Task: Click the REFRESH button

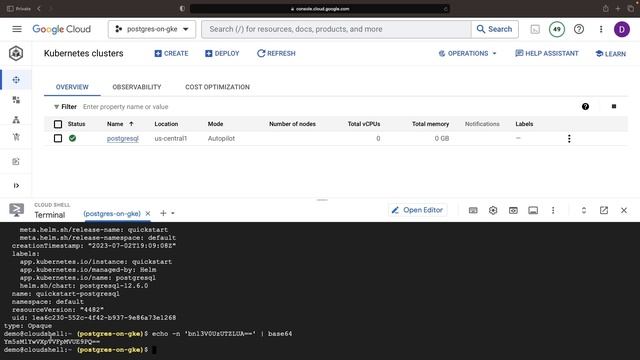Action: (276, 53)
